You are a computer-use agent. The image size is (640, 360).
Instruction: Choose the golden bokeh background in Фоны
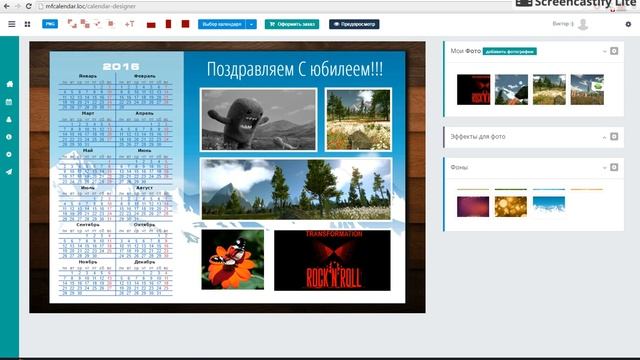pyautogui.click(x=511, y=207)
